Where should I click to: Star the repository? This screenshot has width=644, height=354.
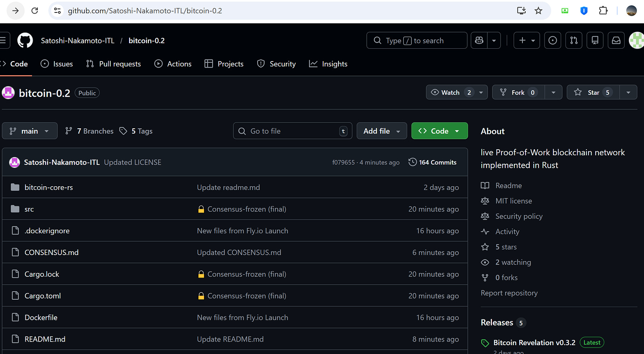click(593, 93)
